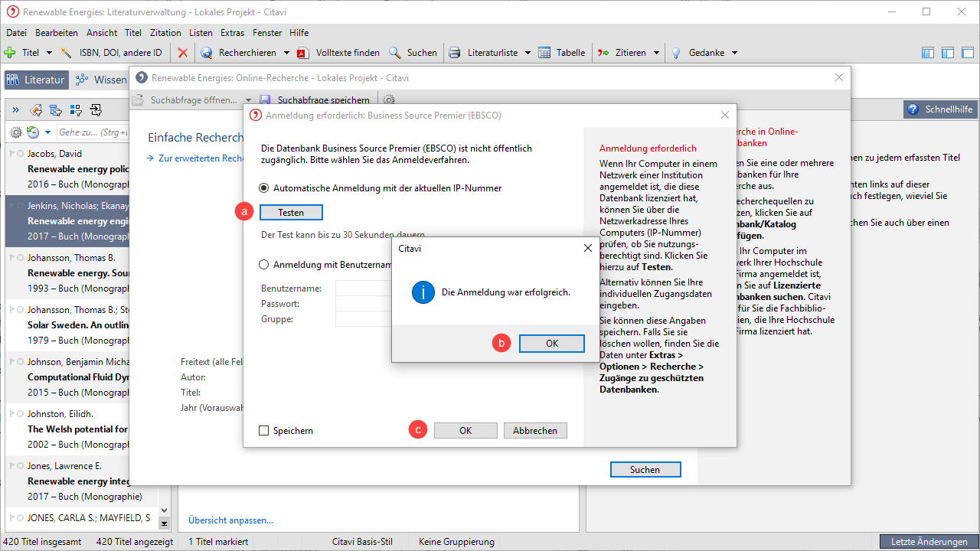Click Keine Gruppierung in the status bar
Screen dimensions: 980x551
click(455, 542)
